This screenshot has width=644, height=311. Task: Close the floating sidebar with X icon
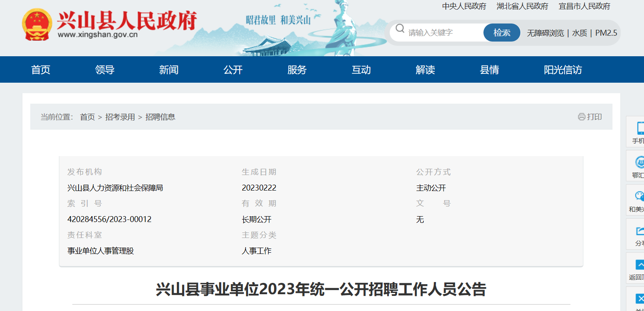pos(640,298)
